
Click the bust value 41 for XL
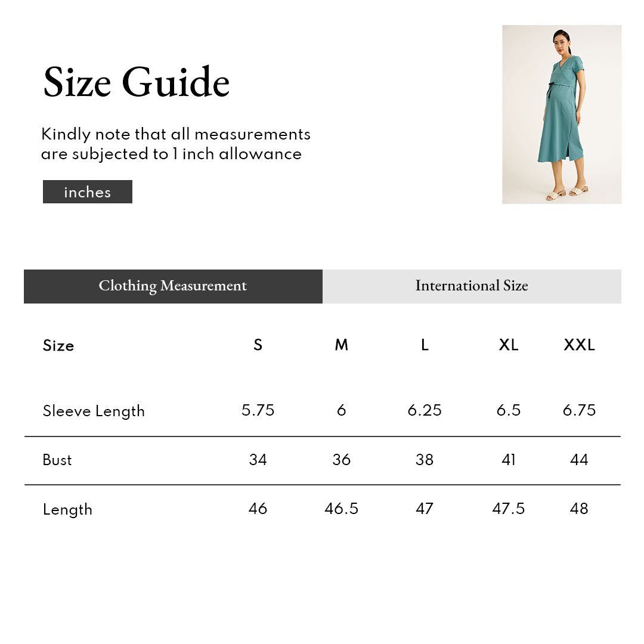click(x=509, y=459)
